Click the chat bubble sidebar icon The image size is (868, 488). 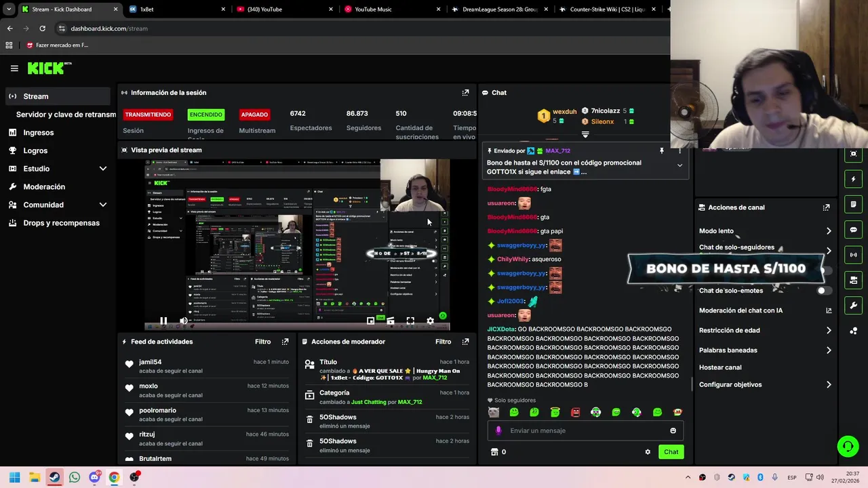854,230
